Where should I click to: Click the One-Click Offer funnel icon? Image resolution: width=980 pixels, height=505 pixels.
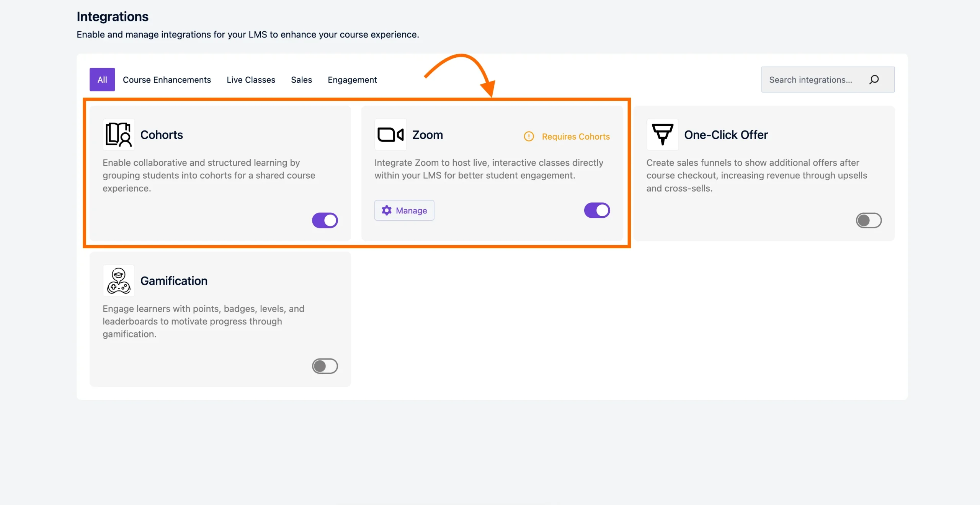(x=663, y=135)
